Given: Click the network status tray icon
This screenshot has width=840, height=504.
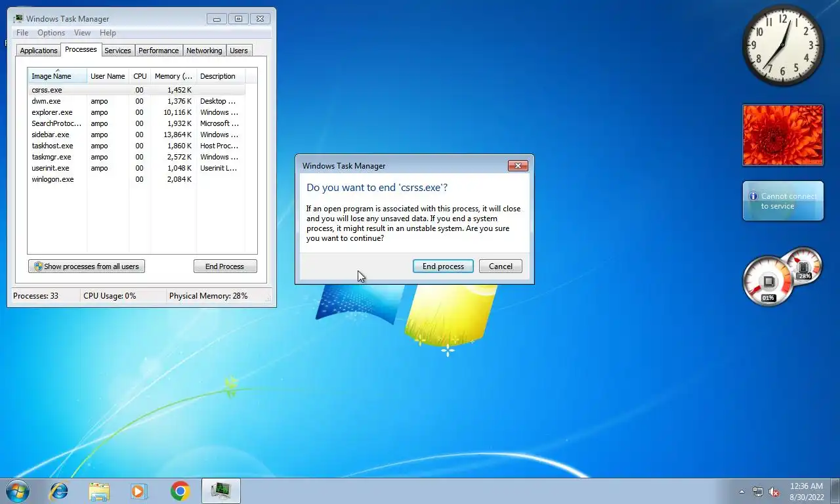Looking at the screenshot, I should click(x=758, y=492).
